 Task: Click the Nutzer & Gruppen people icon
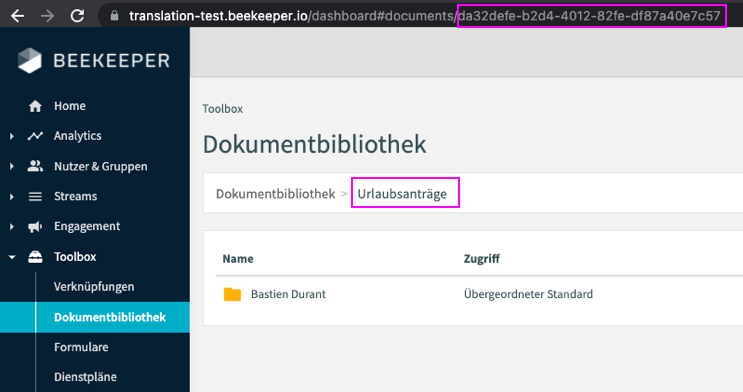(35, 166)
